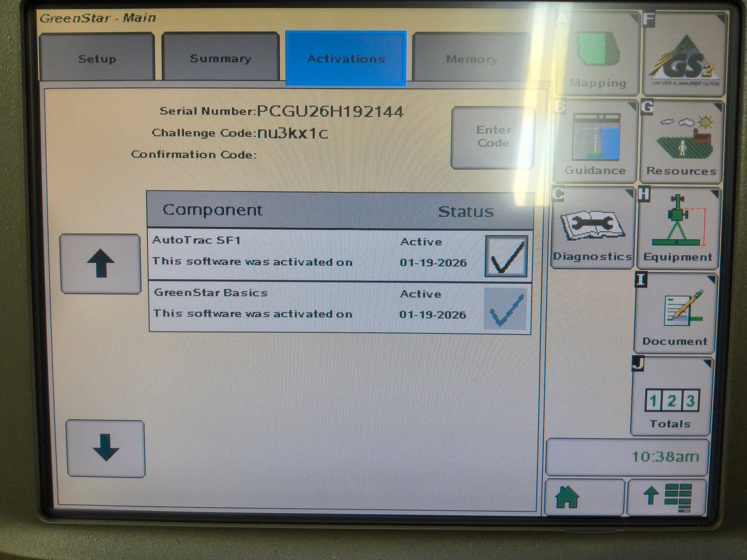Click the up arrow list button

coord(101,264)
